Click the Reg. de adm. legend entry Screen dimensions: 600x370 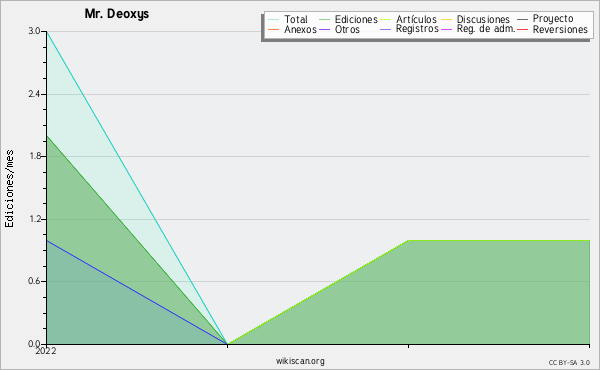478,29
